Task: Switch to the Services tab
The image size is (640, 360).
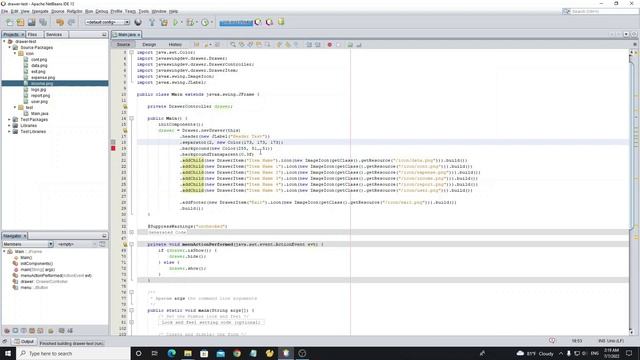Action: click(x=54, y=35)
